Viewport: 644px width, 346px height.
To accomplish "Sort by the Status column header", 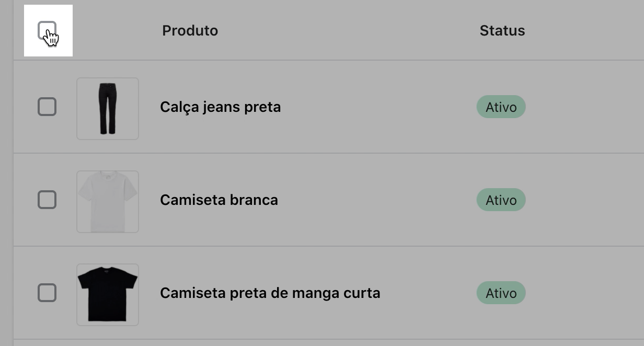I will pyautogui.click(x=502, y=31).
